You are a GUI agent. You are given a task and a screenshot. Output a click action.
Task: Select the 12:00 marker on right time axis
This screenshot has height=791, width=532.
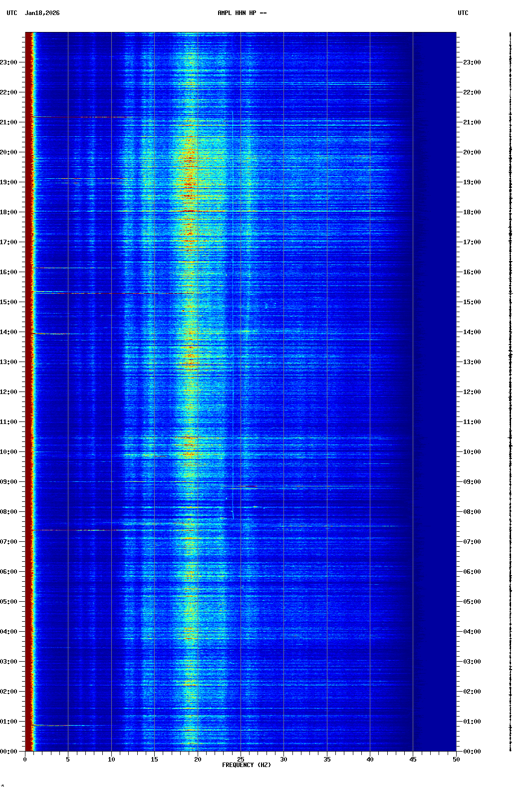472,392
